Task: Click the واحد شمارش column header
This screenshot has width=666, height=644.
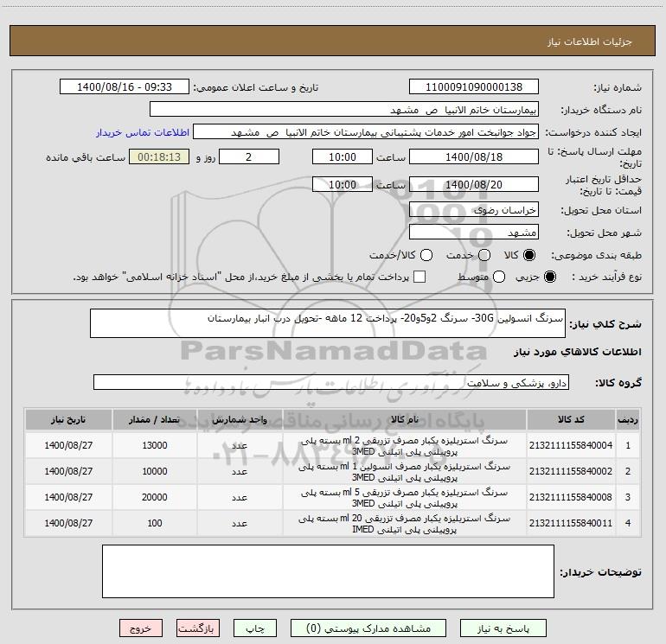Action: point(240,419)
